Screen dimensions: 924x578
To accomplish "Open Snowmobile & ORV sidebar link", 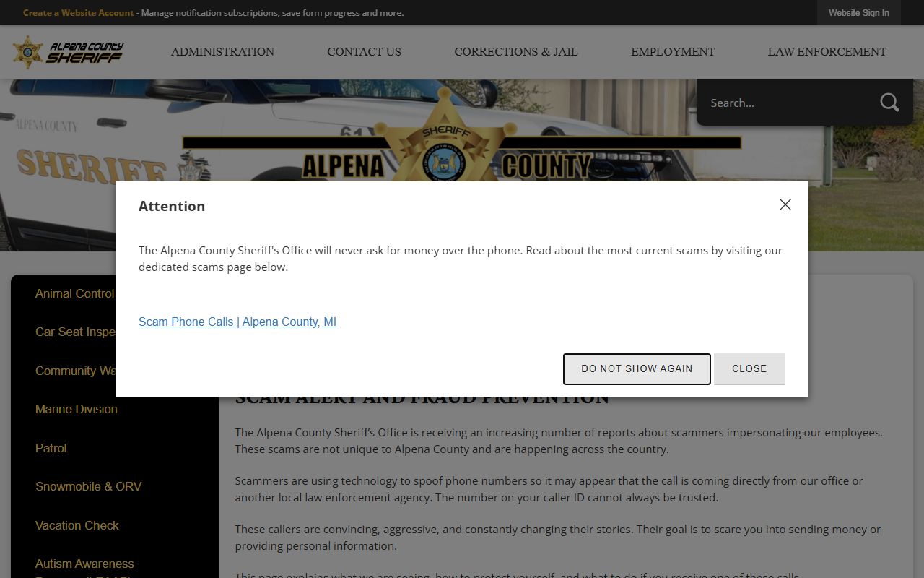I will (88, 486).
